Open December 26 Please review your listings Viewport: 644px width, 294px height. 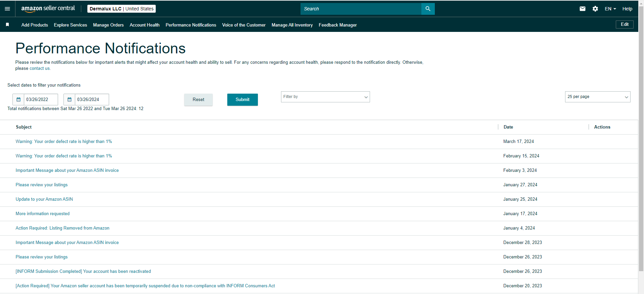tap(42, 257)
